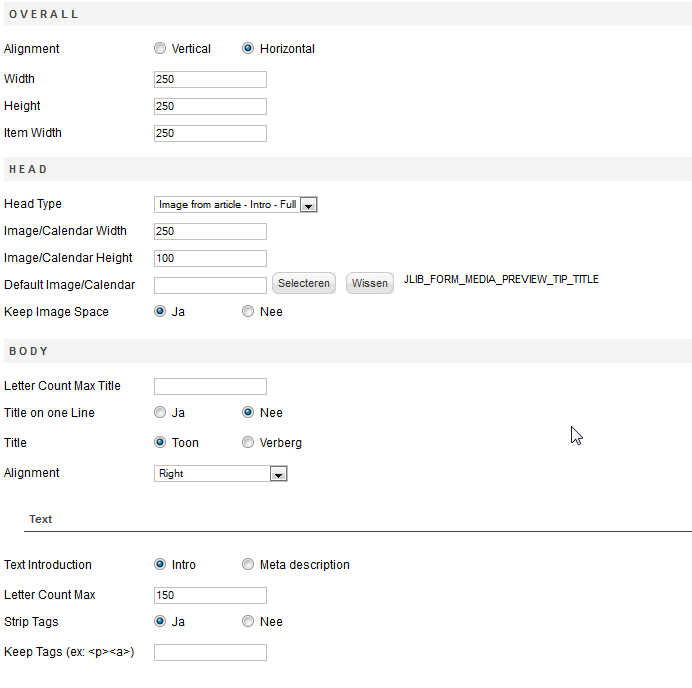Set Strip Tags to Nee

click(248, 622)
